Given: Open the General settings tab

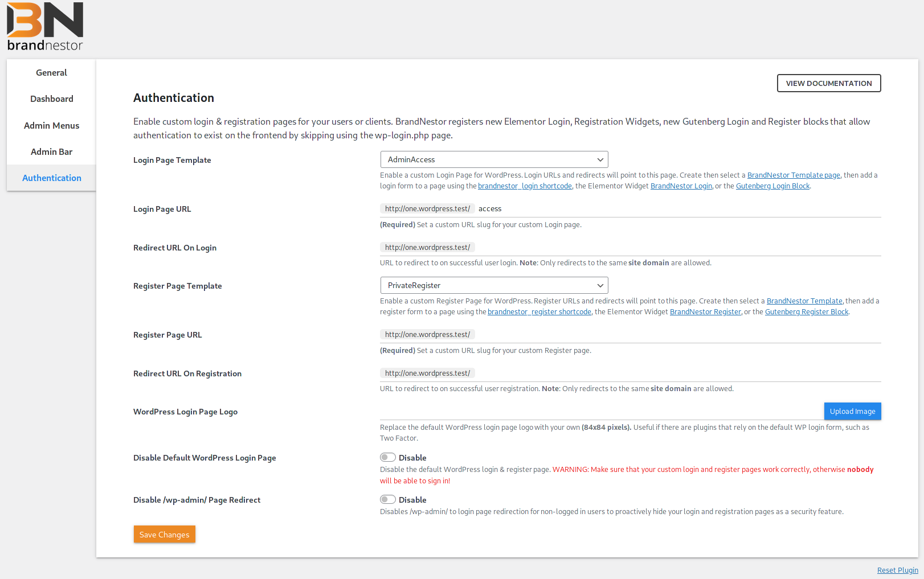Looking at the screenshot, I should (x=51, y=72).
